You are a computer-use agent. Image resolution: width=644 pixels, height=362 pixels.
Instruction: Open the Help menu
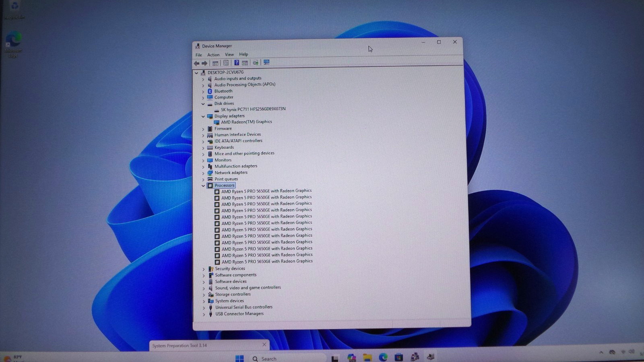(244, 54)
